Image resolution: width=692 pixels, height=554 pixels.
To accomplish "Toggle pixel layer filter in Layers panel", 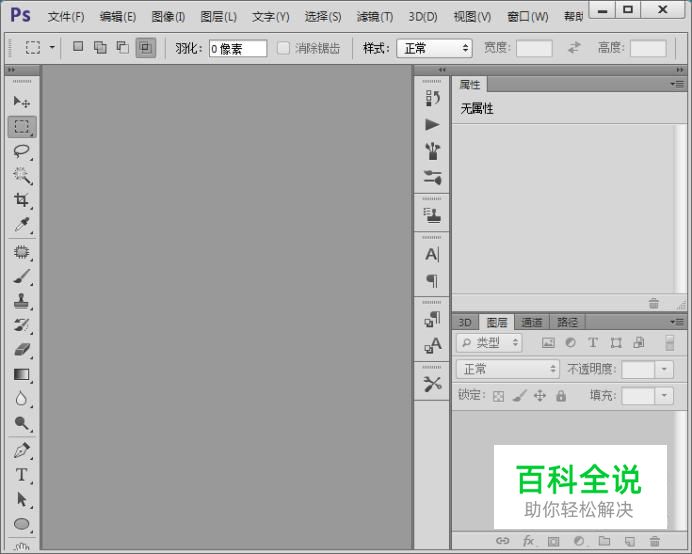I will 548,343.
